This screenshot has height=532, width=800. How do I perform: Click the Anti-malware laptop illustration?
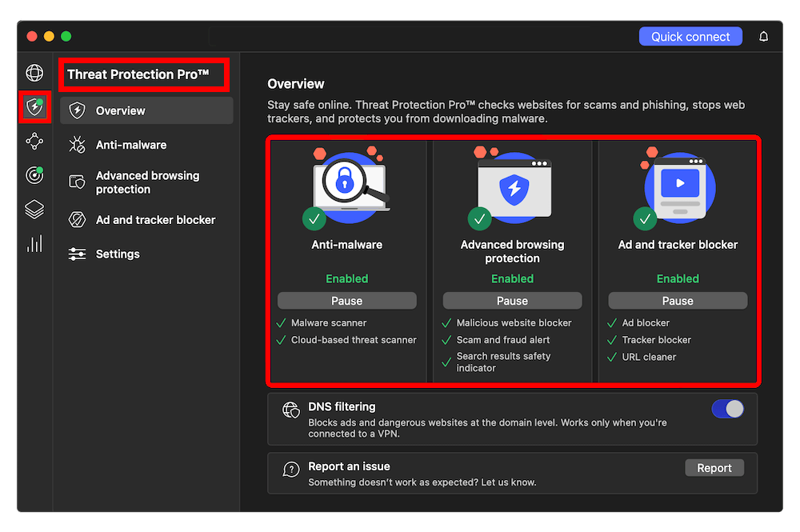pyautogui.click(x=347, y=188)
